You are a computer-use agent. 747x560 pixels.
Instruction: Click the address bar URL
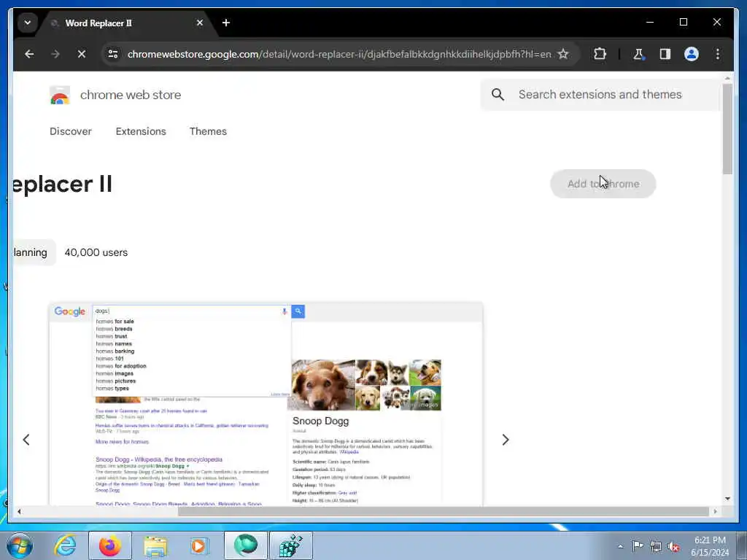339,54
